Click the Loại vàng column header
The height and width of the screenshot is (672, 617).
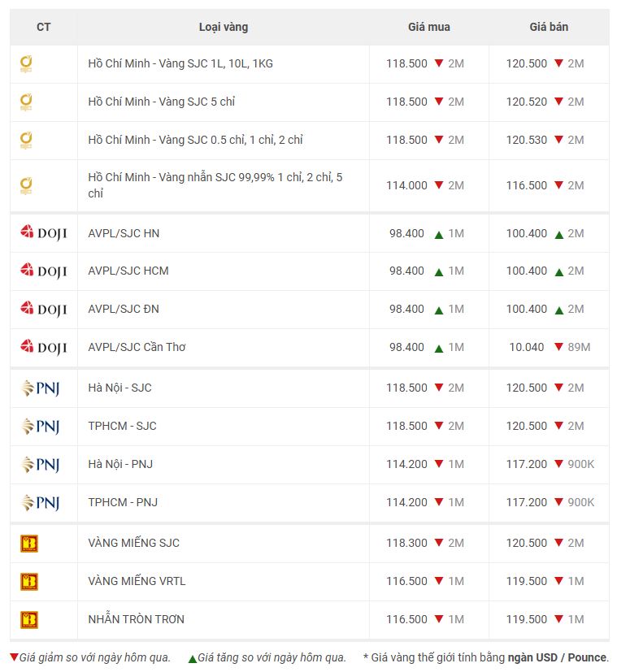[223, 27]
